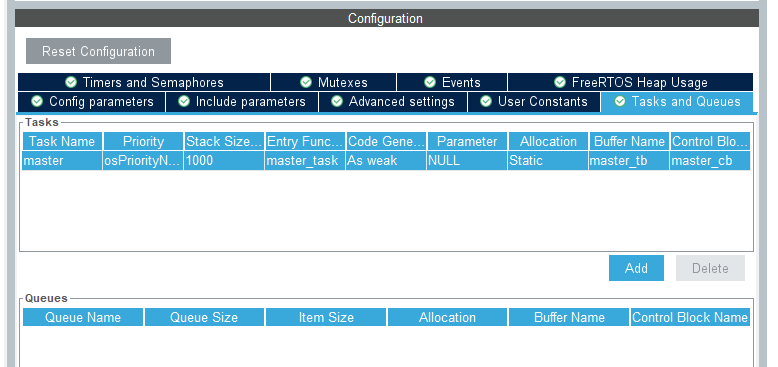
Task: Click the NULL parameter cell
Action: [467, 161]
